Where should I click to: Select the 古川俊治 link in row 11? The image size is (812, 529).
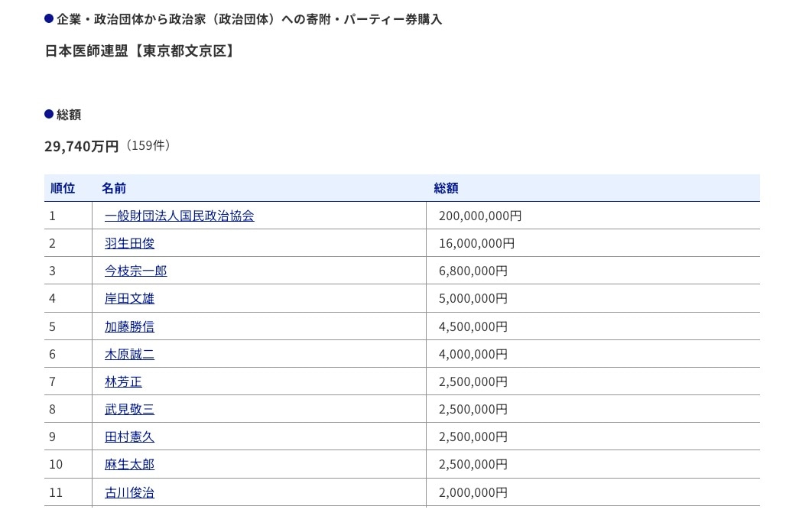click(129, 492)
